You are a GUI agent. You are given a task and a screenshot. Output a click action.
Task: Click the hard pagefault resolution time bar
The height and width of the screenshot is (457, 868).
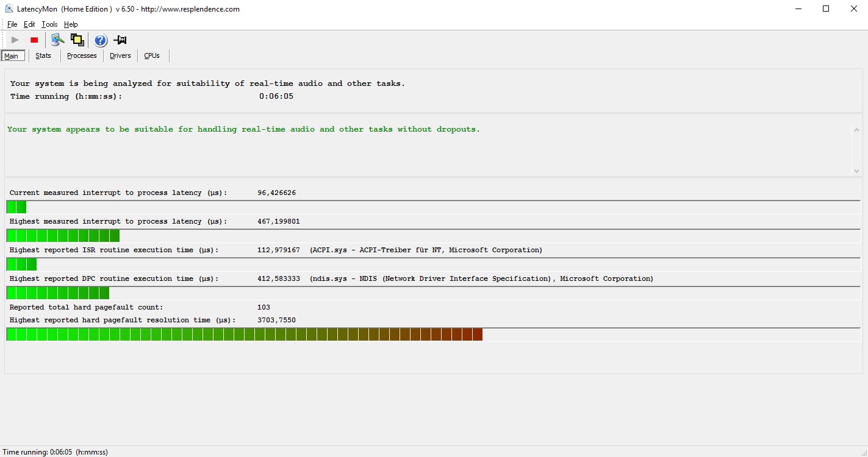pyautogui.click(x=244, y=335)
